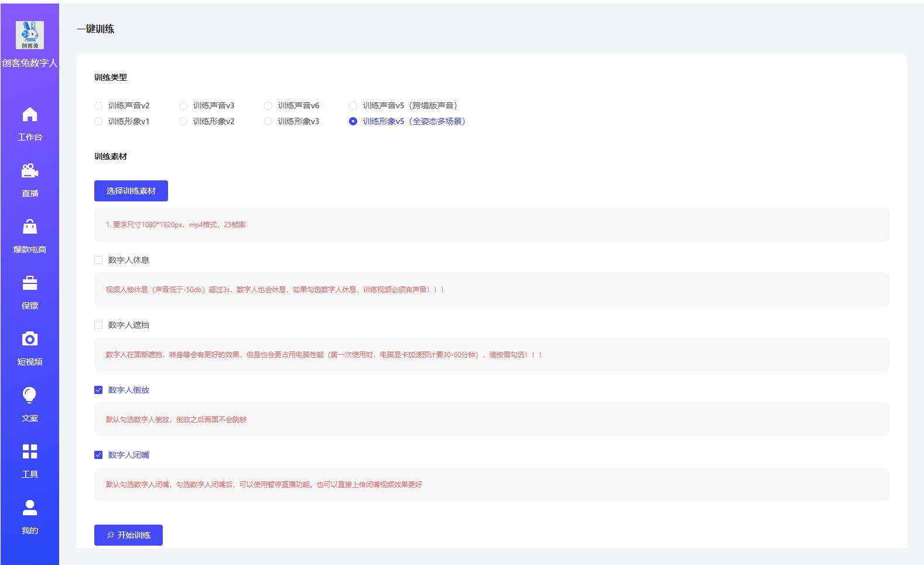Open the 我的 profile icon
The width and height of the screenshot is (924, 565).
29,508
